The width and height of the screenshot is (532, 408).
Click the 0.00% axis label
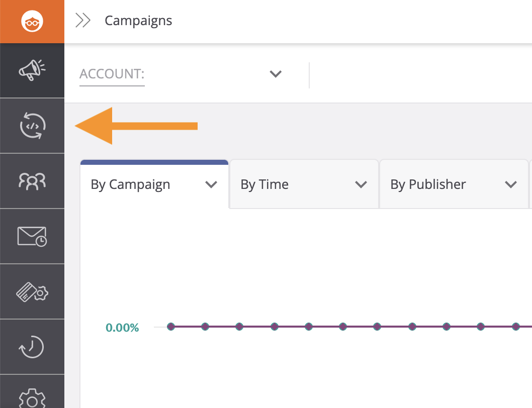pos(122,328)
